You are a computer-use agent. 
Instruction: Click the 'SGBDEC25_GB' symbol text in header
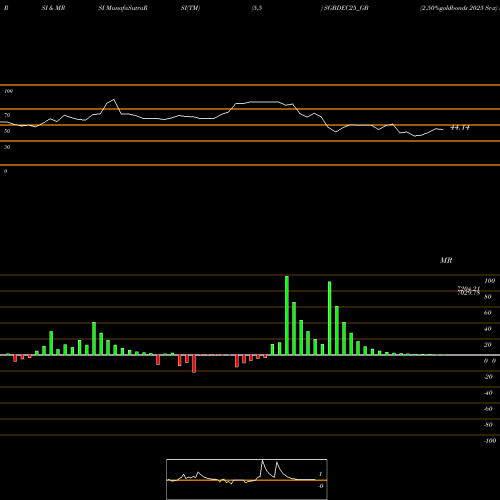[x=347, y=8]
